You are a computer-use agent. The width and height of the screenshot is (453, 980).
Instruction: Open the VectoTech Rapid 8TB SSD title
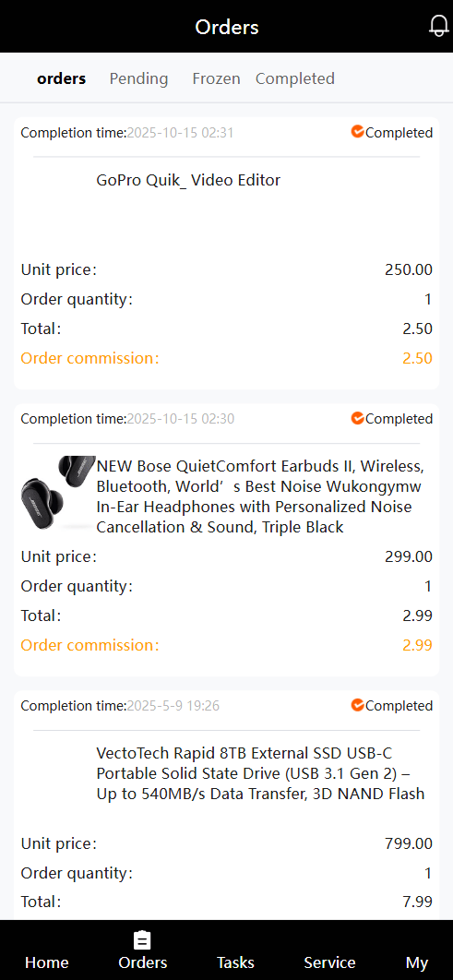coord(260,773)
